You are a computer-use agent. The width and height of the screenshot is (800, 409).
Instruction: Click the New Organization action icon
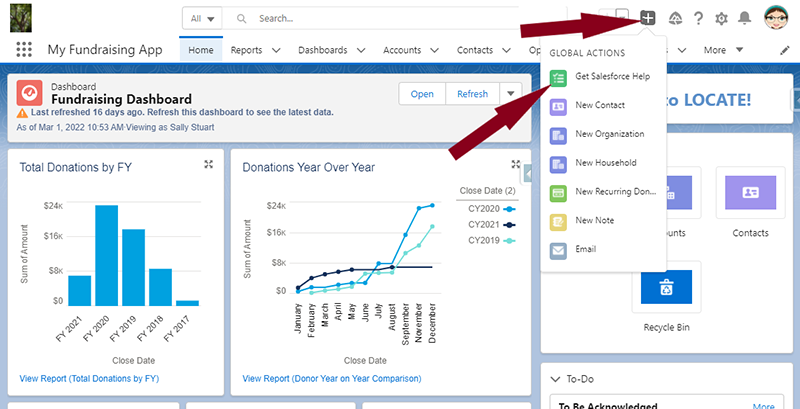click(x=558, y=136)
